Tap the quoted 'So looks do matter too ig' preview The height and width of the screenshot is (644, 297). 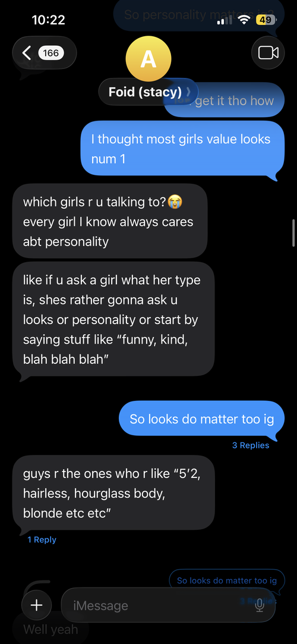(x=227, y=581)
